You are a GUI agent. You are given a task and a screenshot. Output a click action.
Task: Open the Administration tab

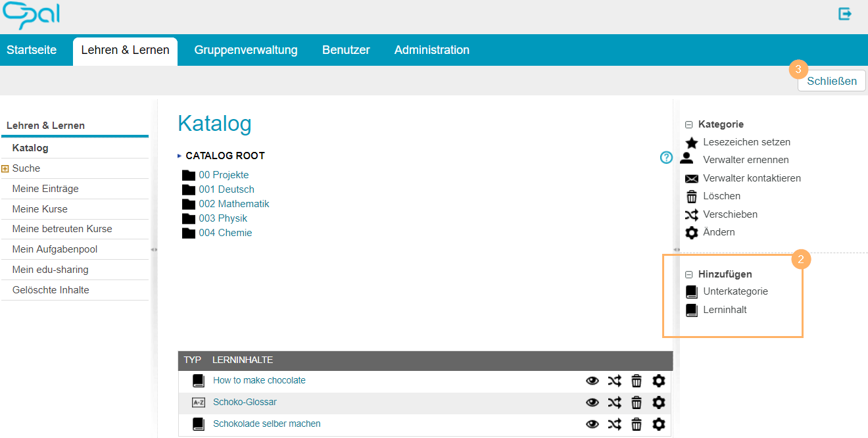click(x=431, y=50)
